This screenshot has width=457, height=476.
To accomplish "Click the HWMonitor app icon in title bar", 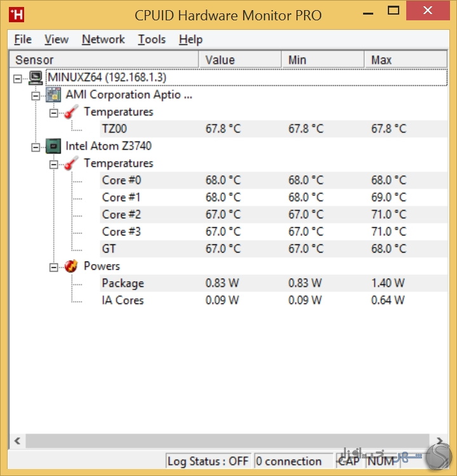I will [17, 15].
